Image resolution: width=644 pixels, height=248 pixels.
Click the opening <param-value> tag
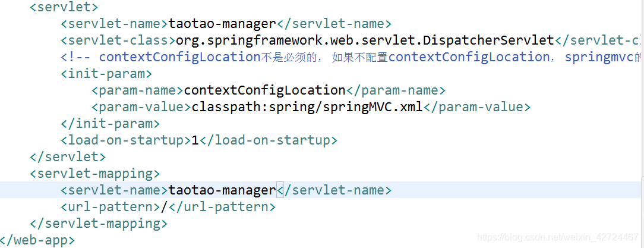coord(141,107)
